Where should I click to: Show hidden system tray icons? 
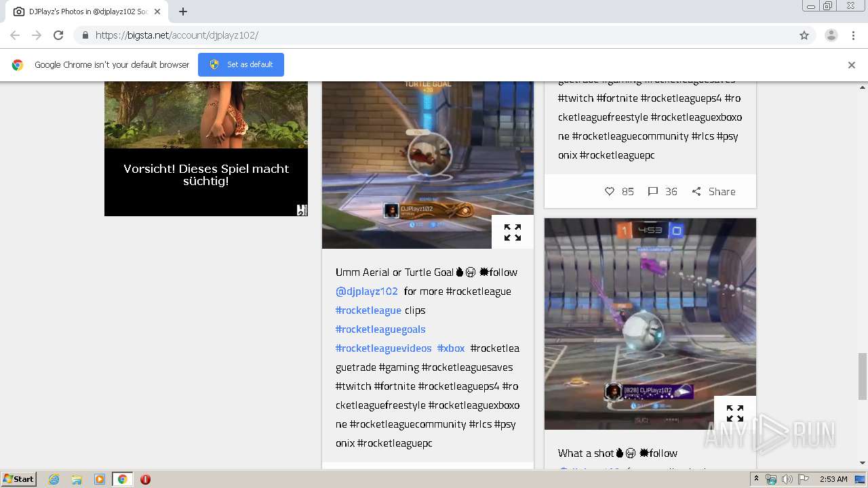pos(756,479)
